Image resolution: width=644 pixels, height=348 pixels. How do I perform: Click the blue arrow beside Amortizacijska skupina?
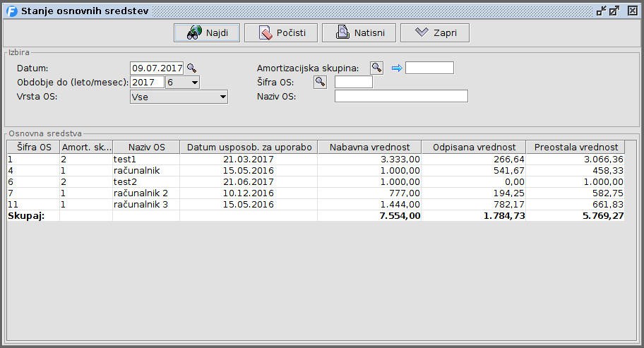pos(396,68)
